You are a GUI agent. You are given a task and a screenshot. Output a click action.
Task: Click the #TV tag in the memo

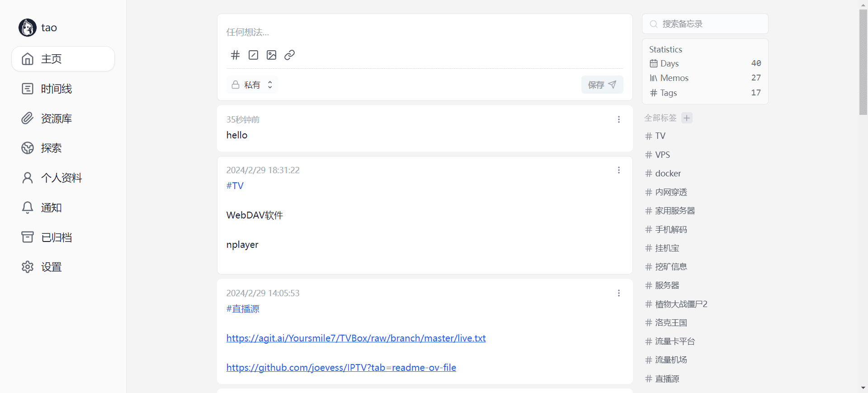(x=235, y=185)
